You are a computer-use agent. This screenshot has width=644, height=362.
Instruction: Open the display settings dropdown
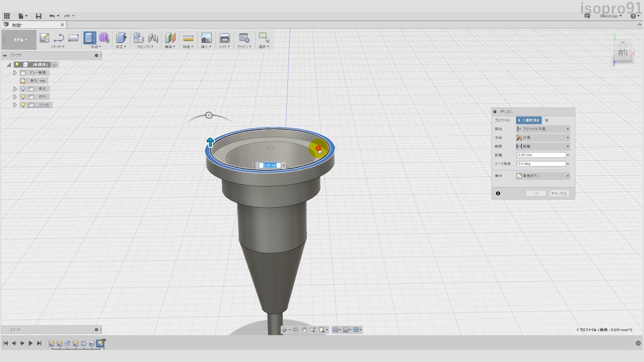(336, 330)
